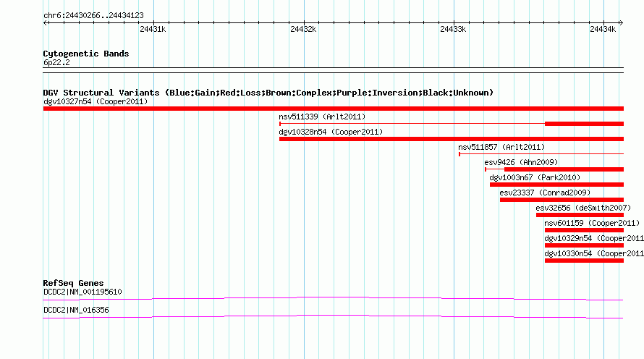Click the dgv10330n54 (Cooper2011 label
644x359 pixels.
click(594, 253)
